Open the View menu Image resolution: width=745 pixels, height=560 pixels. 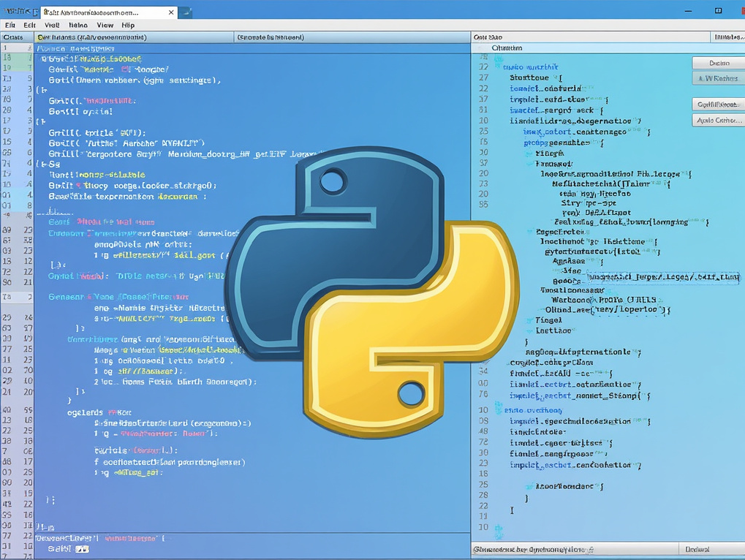pos(105,25)
